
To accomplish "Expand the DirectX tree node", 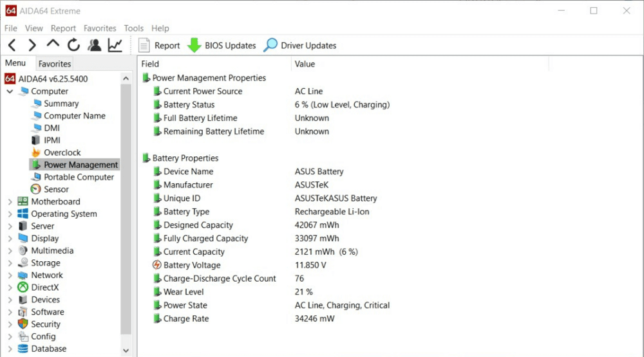I will click(x=10, y=288).
